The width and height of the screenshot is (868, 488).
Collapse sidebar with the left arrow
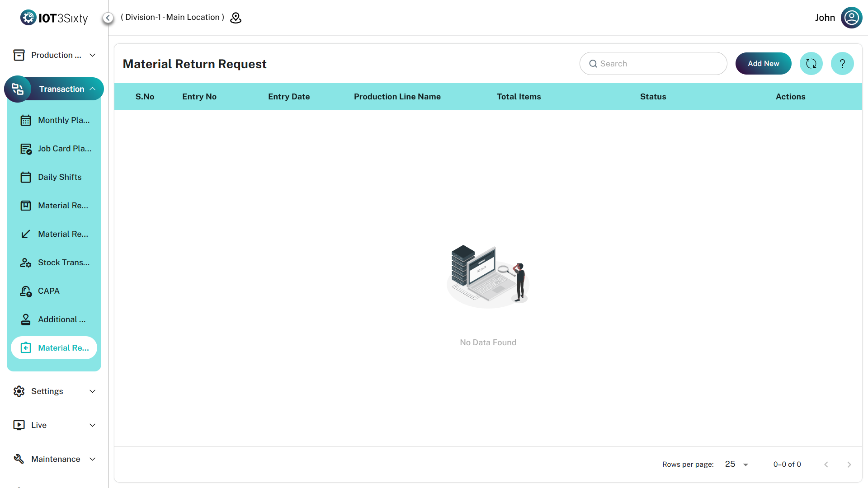click(108, 18)
